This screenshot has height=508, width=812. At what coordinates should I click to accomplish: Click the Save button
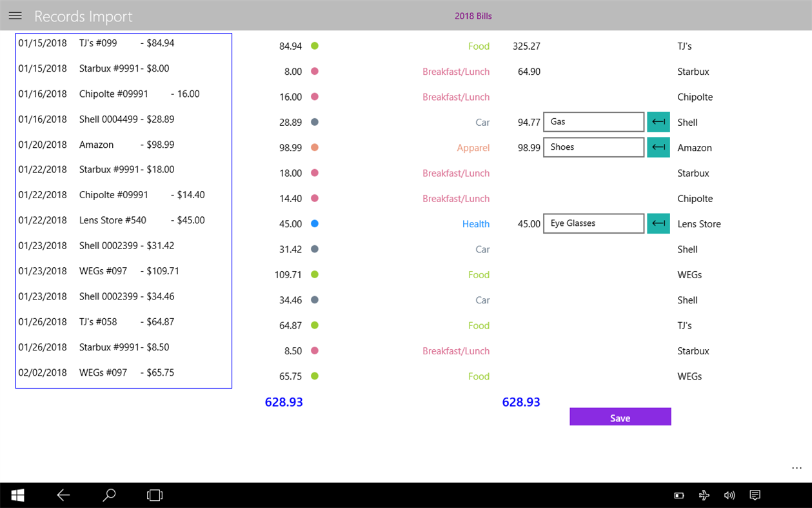pyautogui.click(x=620, y=416)
